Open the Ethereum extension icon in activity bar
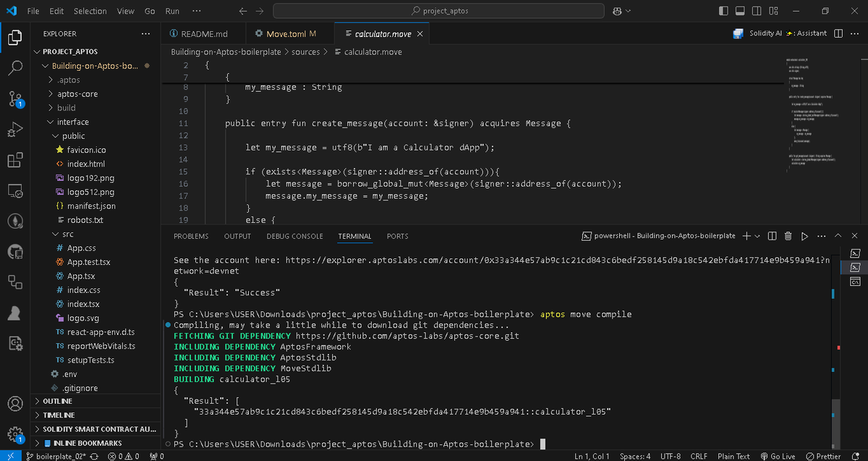 [x=15, y=221]
